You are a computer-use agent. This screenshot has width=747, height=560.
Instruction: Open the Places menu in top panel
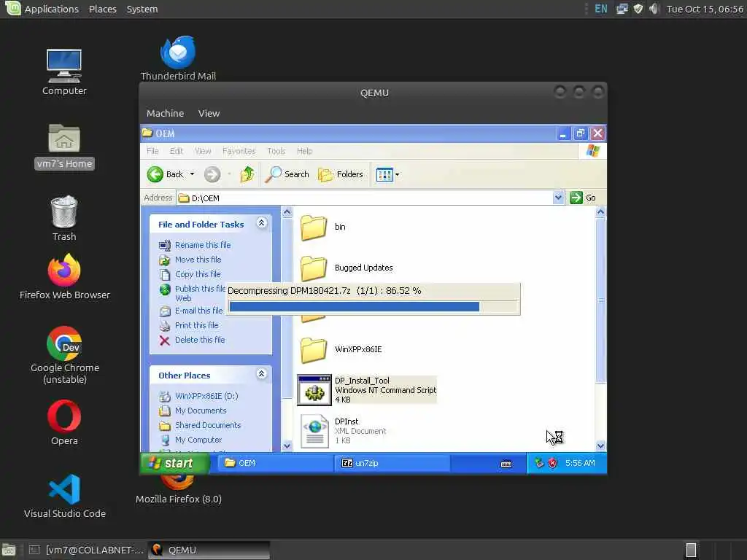pos(102,9)
